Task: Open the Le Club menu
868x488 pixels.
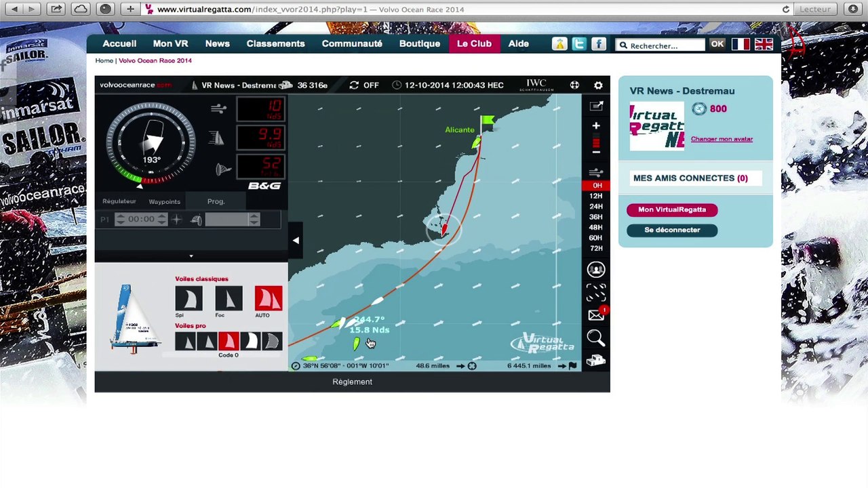Action: click(474, 43)
